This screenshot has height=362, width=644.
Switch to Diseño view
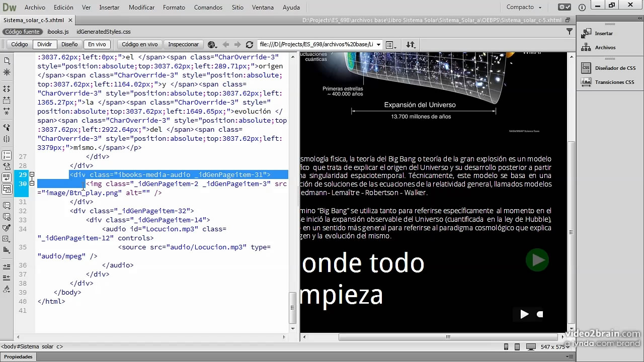coord(69,44)
